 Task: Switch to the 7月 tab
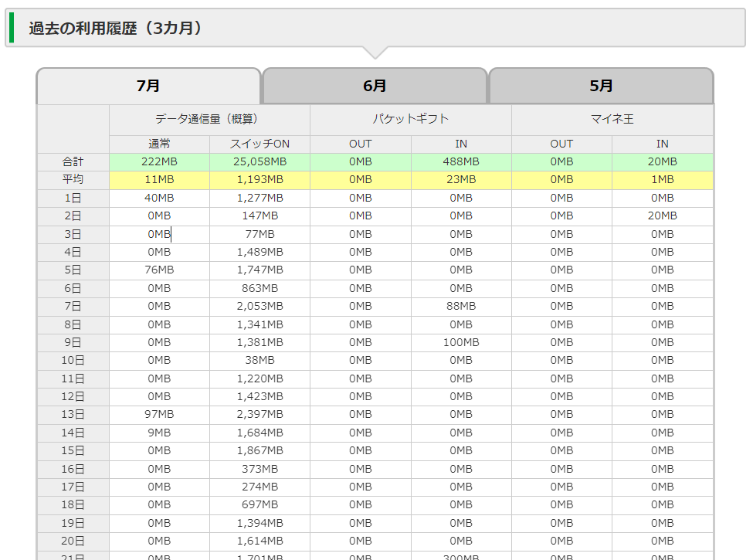coord(148,86)
